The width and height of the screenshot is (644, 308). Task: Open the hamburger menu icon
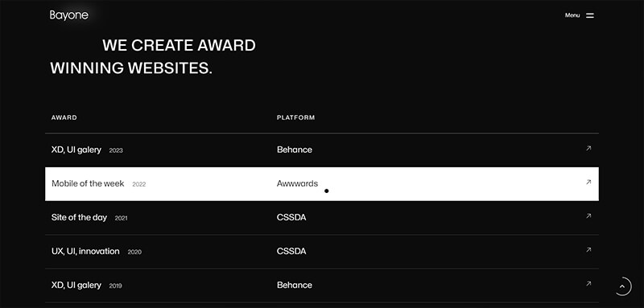pos(590,15)
